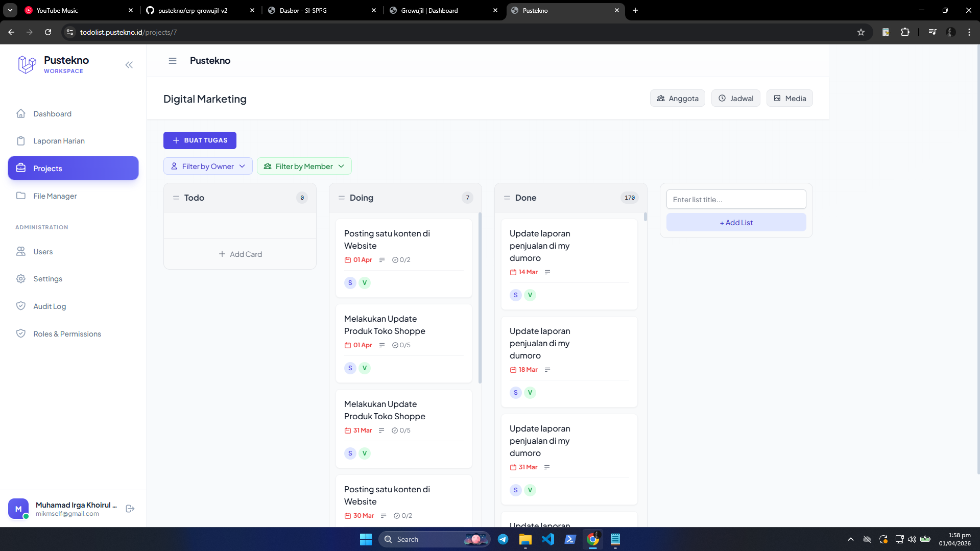Click green V avatar on first Doing card
The width and height of the screenshot is (980, 551).
365,283
